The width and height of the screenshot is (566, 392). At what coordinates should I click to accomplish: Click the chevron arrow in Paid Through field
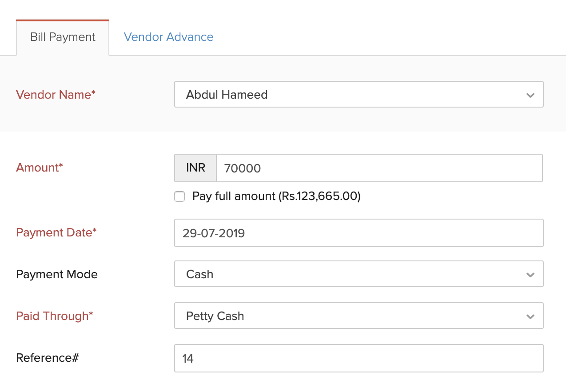click(x=530, y=316)
